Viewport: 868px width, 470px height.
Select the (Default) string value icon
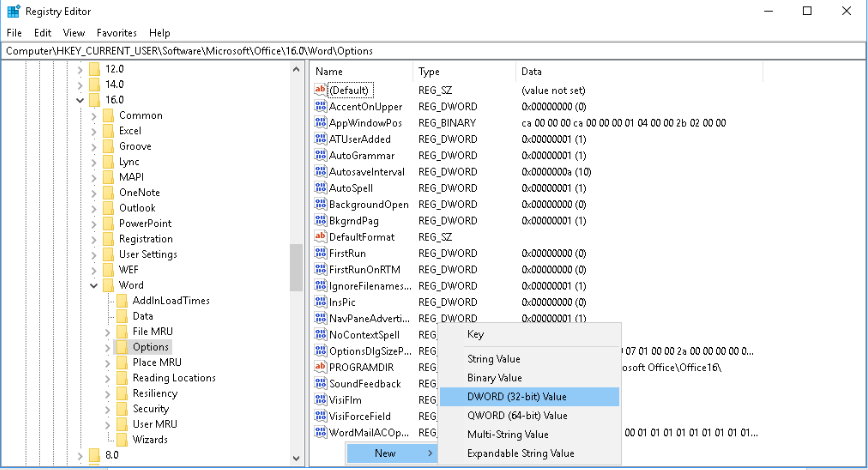coord(321,90)
